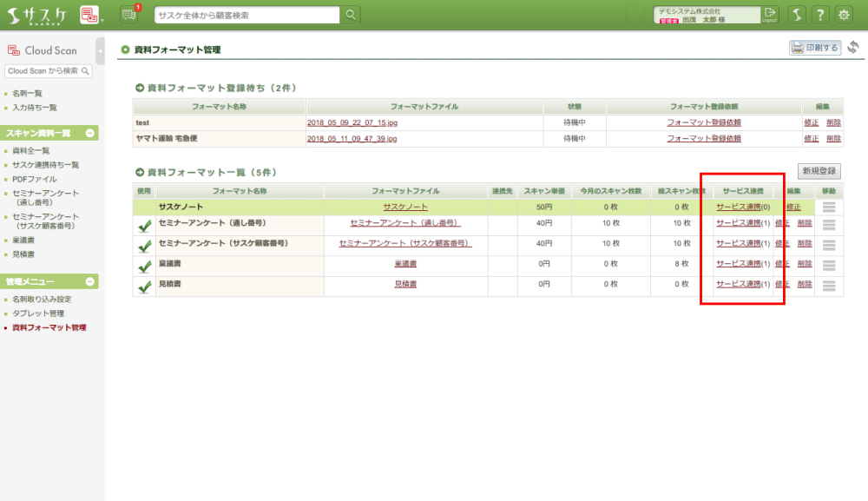Click the Cloud Scan app switcher icon
868x501 pixels.
[89, 15]
